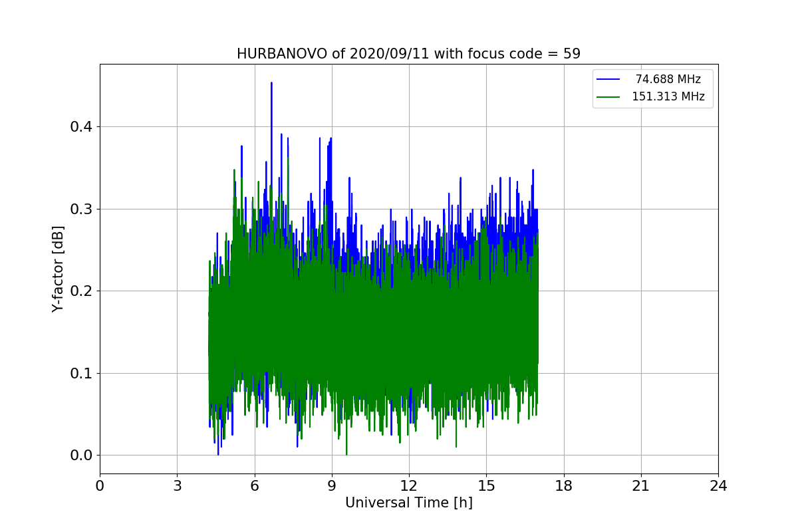This screenshot has width=798, height=532.
Task: Click x-axis tick label 6
Action: pyautogui.click(x=254, y=486)
